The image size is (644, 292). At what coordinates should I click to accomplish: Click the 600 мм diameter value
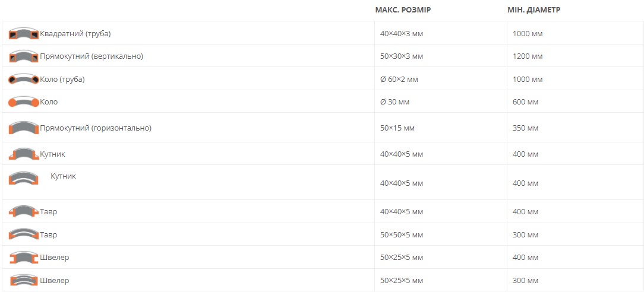click(x=525, y=102)
